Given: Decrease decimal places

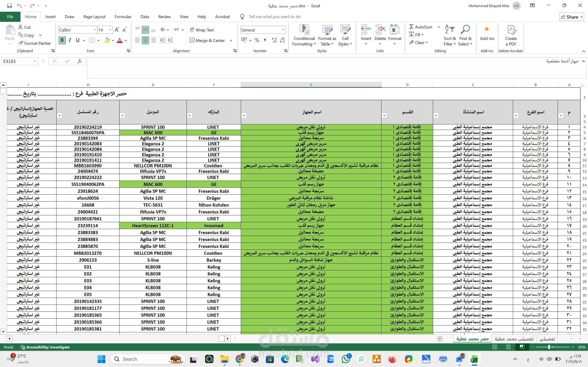Looking at the screenshot, I should 282,40.
